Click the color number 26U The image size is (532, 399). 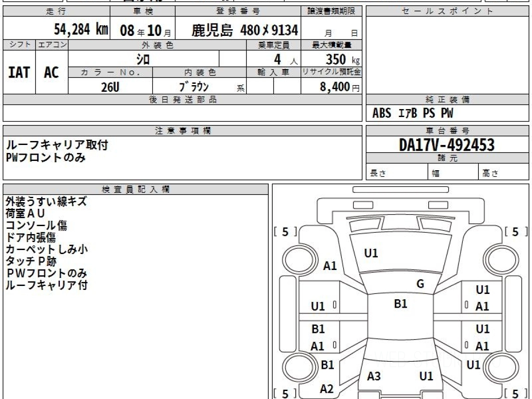[x=110, y=87]
